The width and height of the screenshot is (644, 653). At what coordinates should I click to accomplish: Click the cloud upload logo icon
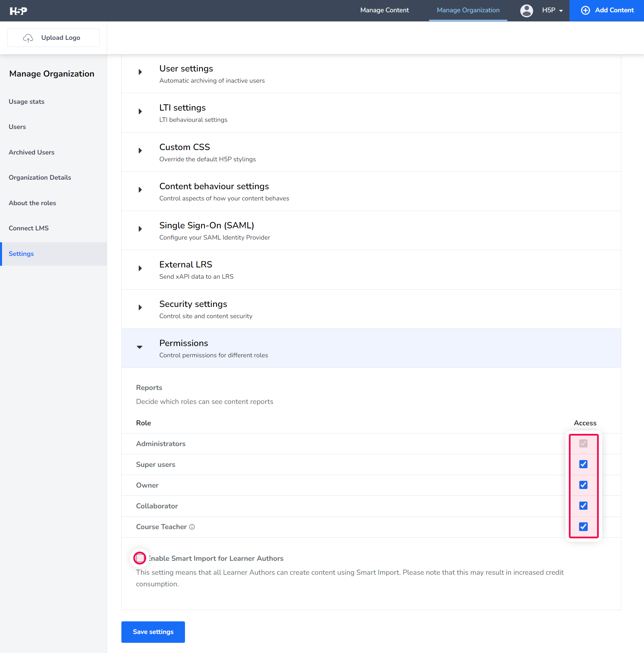pyautogui.click(x=28, y=38)
